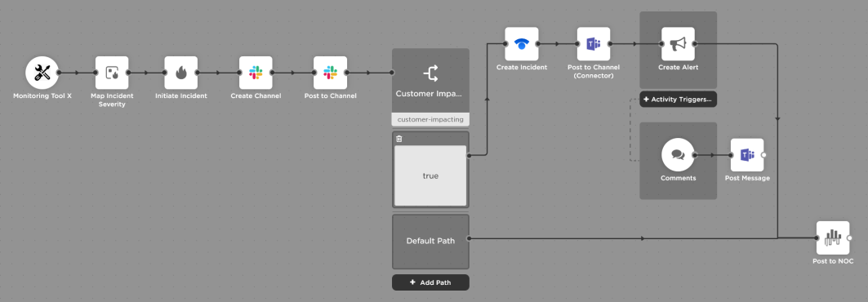Open the Customer Impact switch step
The height and width of the screenshot is (302, 868).
pos(430,81)
